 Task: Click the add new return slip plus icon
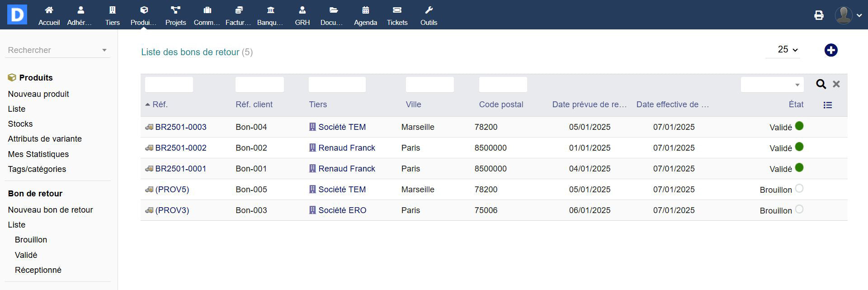coord(830,50)
